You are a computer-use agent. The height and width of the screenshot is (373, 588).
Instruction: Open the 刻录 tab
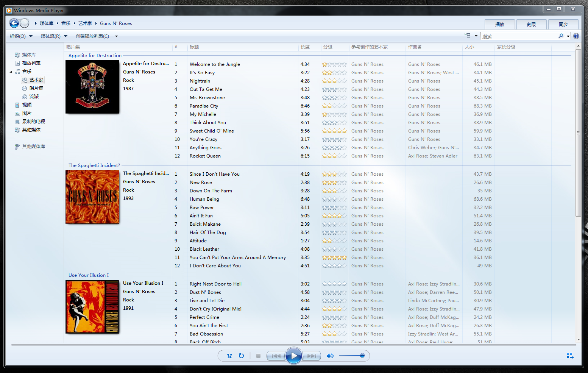pyautogui.click(x=532, y=24)
